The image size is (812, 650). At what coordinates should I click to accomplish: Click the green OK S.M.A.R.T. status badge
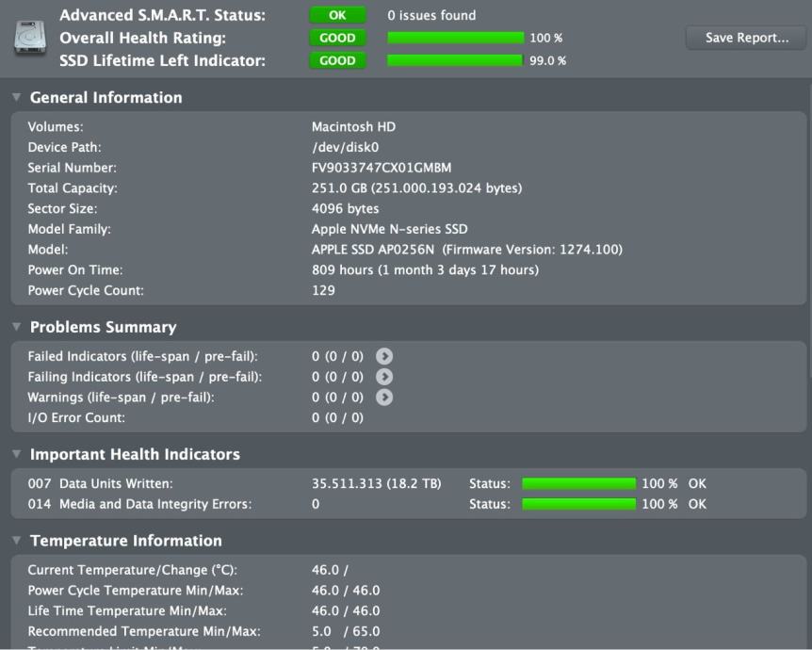click(x=337, y=15)
